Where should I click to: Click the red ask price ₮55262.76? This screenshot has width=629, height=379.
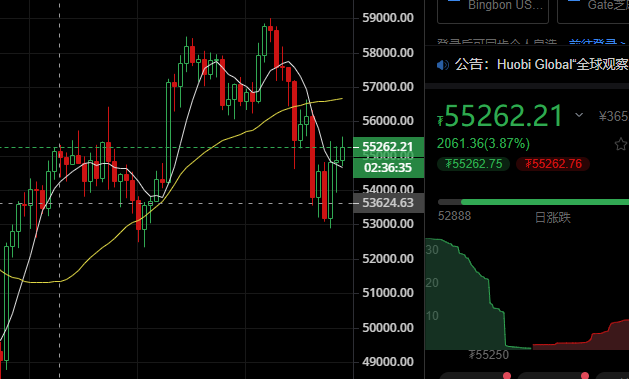pyautogui.click(x=553, y=164)
